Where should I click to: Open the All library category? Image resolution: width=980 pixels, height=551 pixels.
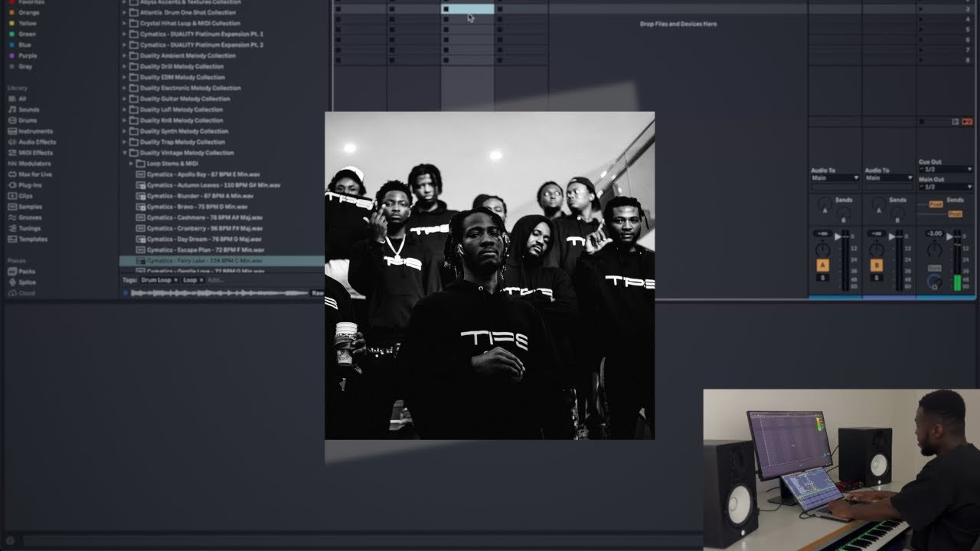tap(17, 99)
